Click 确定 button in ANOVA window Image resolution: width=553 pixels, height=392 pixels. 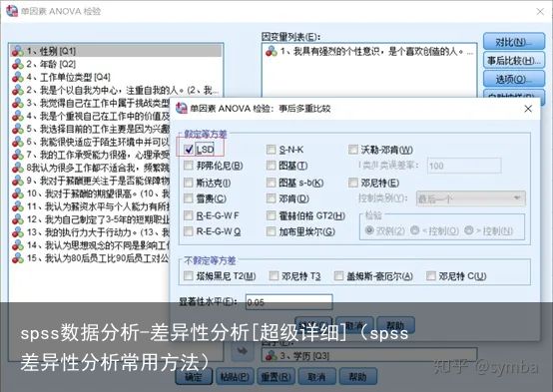click(x=194, y=377)
